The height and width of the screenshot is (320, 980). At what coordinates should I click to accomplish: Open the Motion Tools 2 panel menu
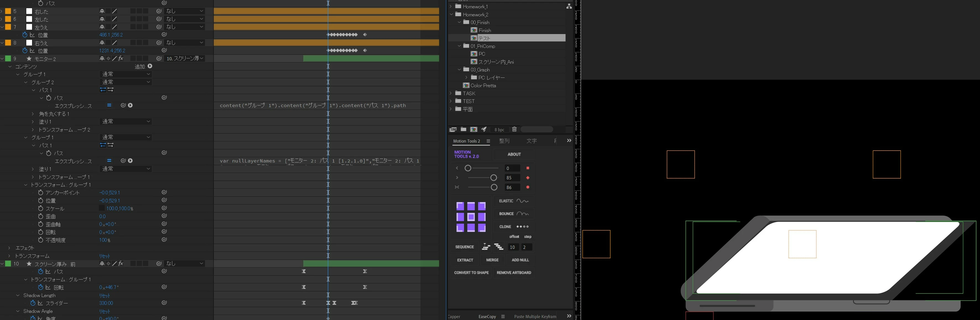[x=488, y=141]
